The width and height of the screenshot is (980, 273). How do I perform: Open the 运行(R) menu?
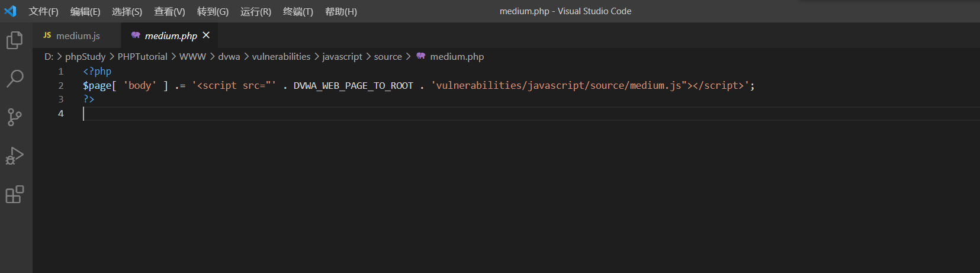(256, 12)
